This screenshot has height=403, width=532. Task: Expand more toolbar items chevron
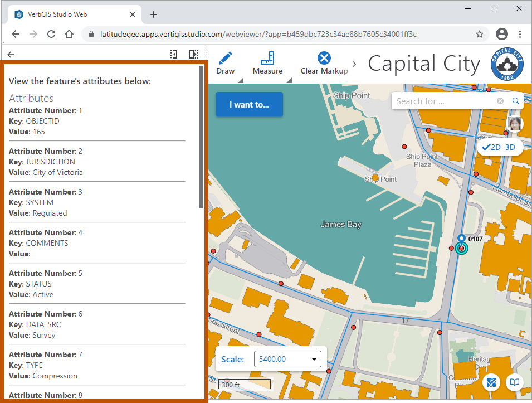354,64
